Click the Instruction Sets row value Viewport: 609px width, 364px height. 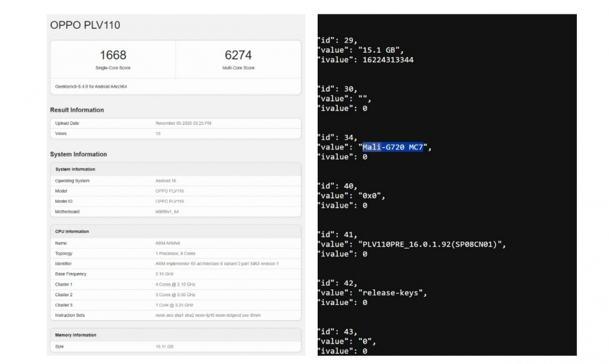208,315
